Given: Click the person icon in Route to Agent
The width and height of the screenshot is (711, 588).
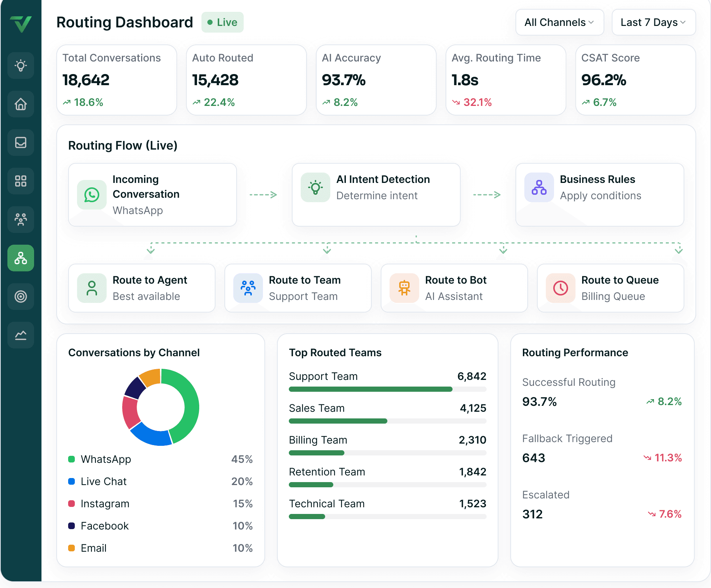Looking at the screenshot, I should pos(92,288).
